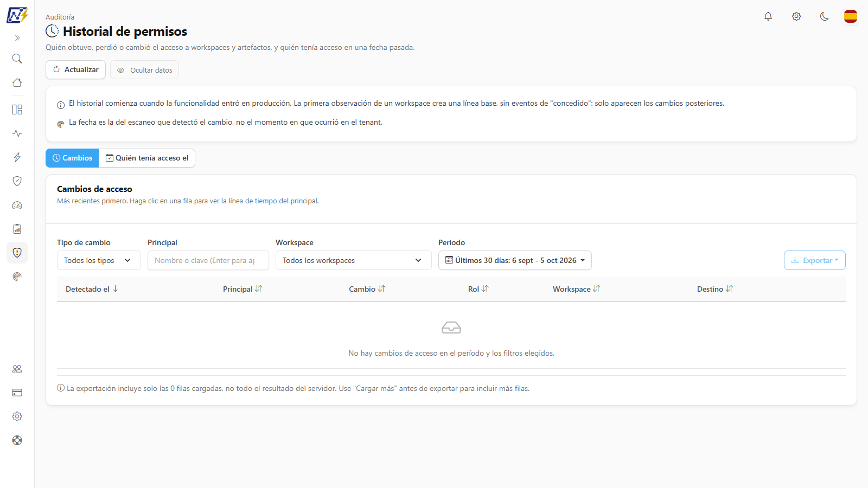Sort by the Detectado el column
Image resolution: width=868 pixels, height=488 pixels.
(x=92, y=289)
